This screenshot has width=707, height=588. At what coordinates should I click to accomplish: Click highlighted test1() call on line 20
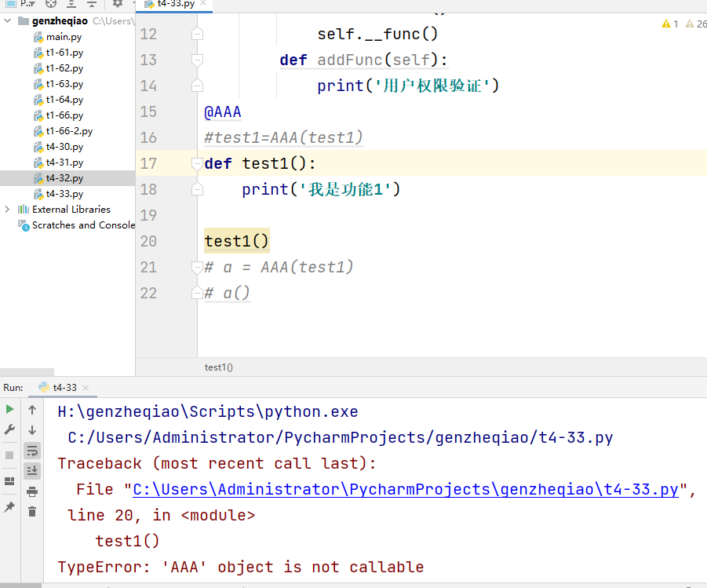pyautogui.click(x=237, y=242)
